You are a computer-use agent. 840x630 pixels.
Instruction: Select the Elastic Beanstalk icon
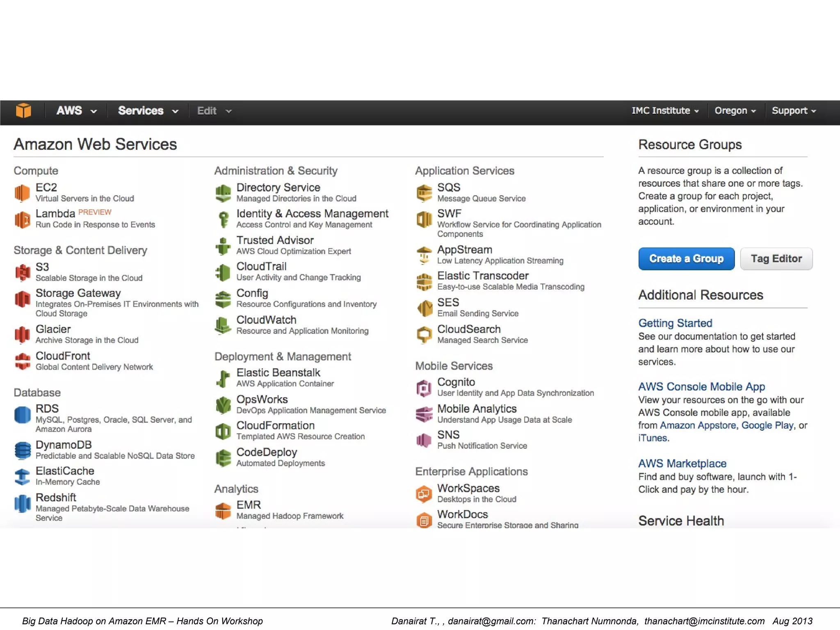223,378
